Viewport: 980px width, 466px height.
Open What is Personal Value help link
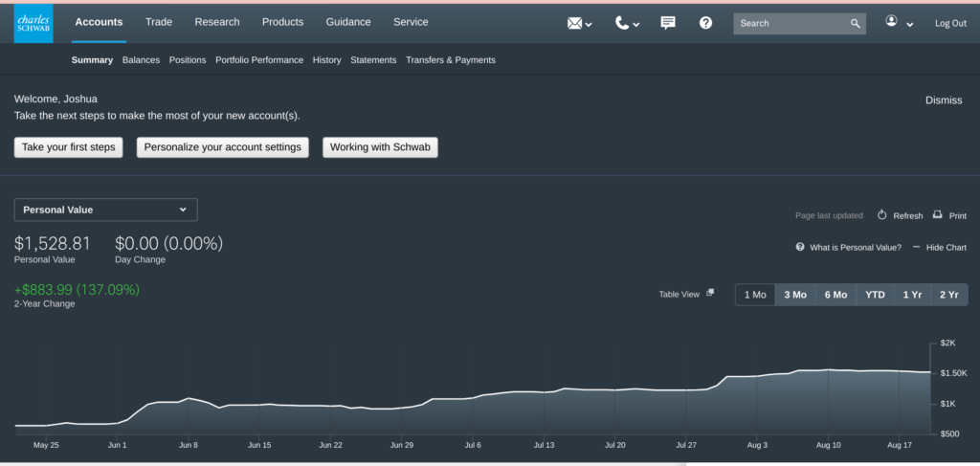point(855,247)
